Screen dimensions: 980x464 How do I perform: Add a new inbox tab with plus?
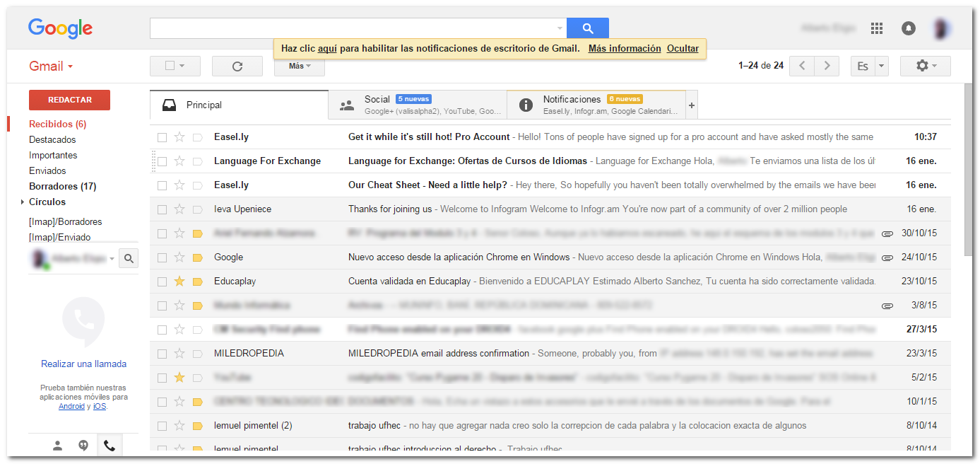[692, 105]
